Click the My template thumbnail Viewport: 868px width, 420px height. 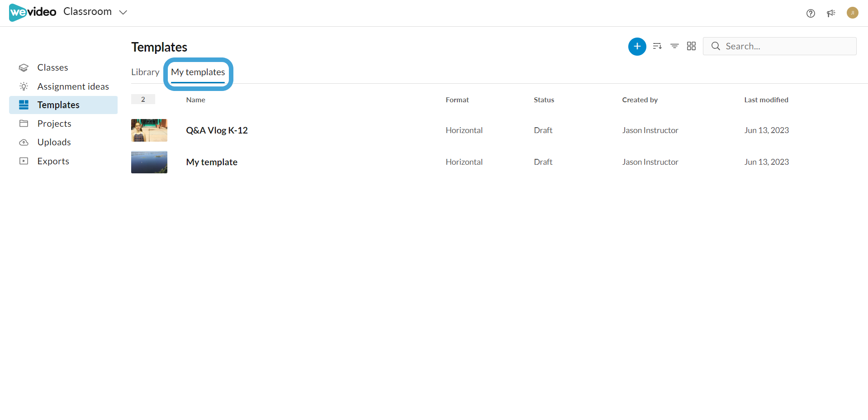pyautogui.click(x=149, y=162)
